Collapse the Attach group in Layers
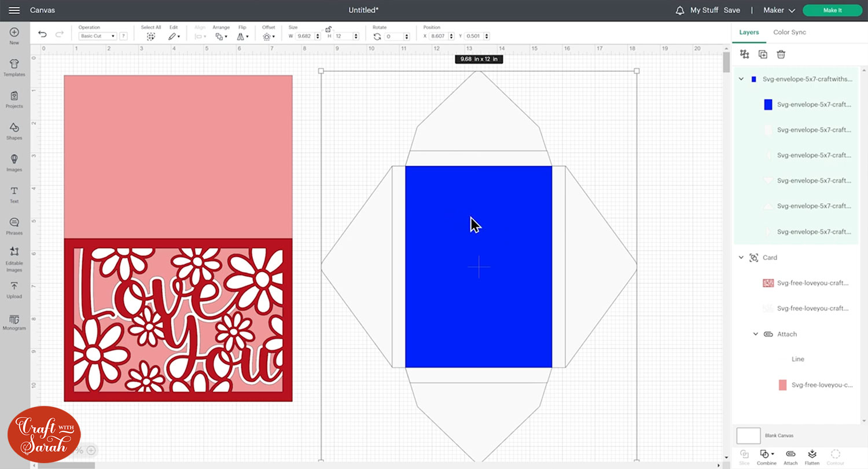Image resolution: width=868 pixels, height=469 pixels. [x=756, y=334]
